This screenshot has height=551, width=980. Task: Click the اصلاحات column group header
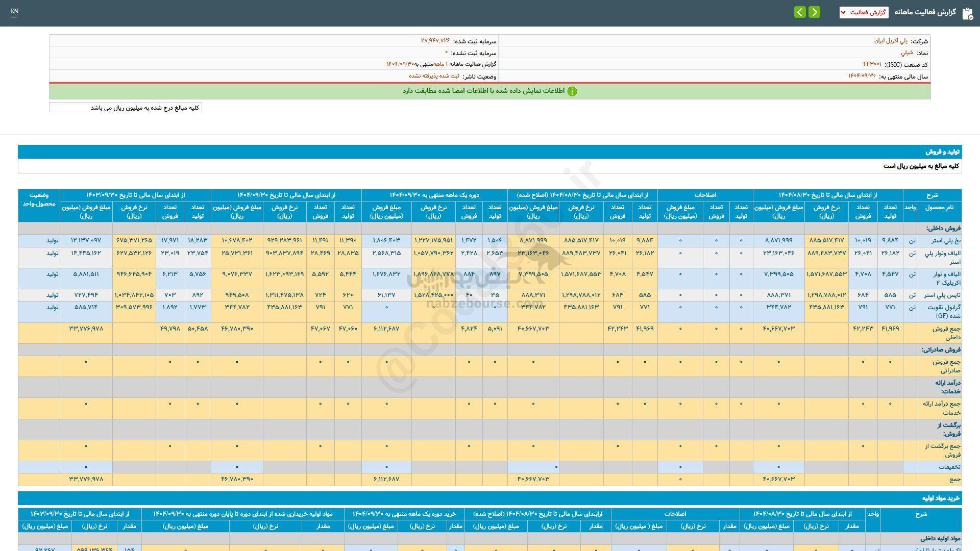coord(705,195)
